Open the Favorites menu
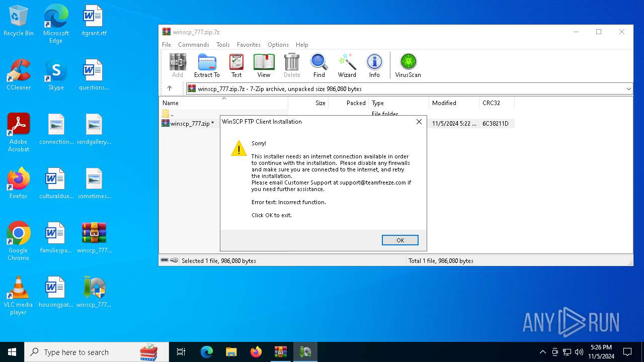Screen dimensions: 644x362 click(249, 45)
